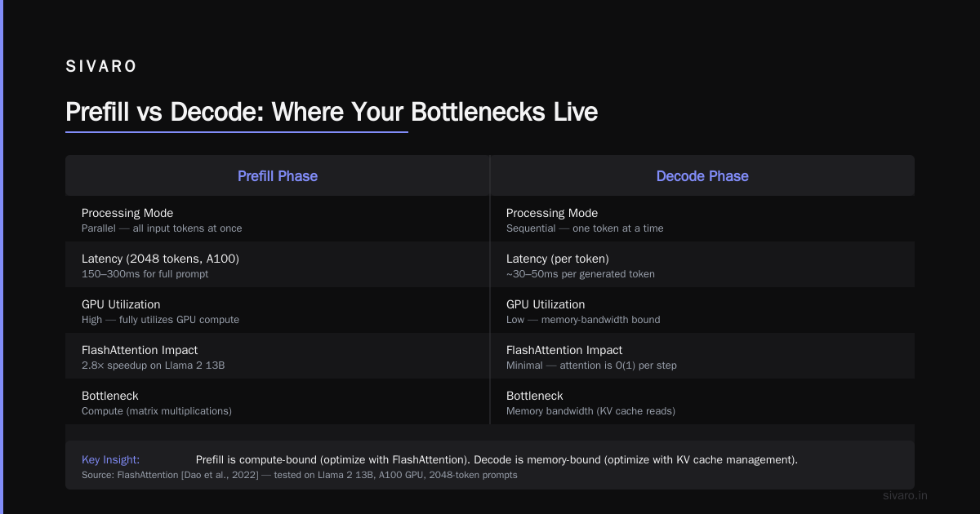
Task: Click the SIVARO logo text
Action: [101, 67]
